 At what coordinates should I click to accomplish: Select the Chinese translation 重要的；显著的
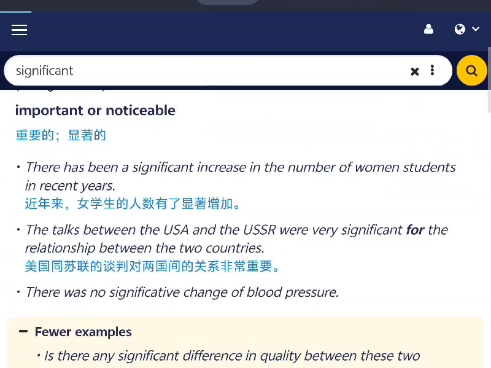click(x=61, y=135)
